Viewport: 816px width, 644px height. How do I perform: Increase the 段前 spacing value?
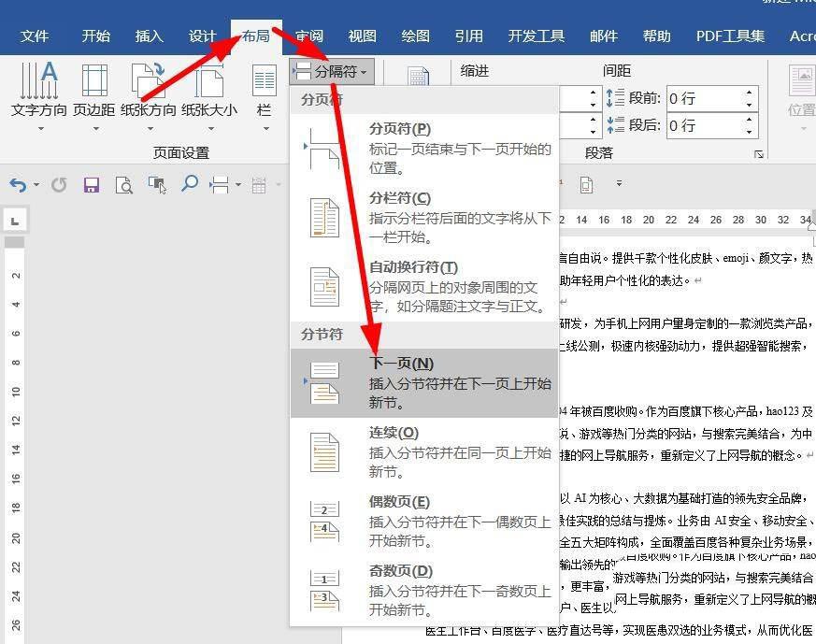[x=749, y=90]
